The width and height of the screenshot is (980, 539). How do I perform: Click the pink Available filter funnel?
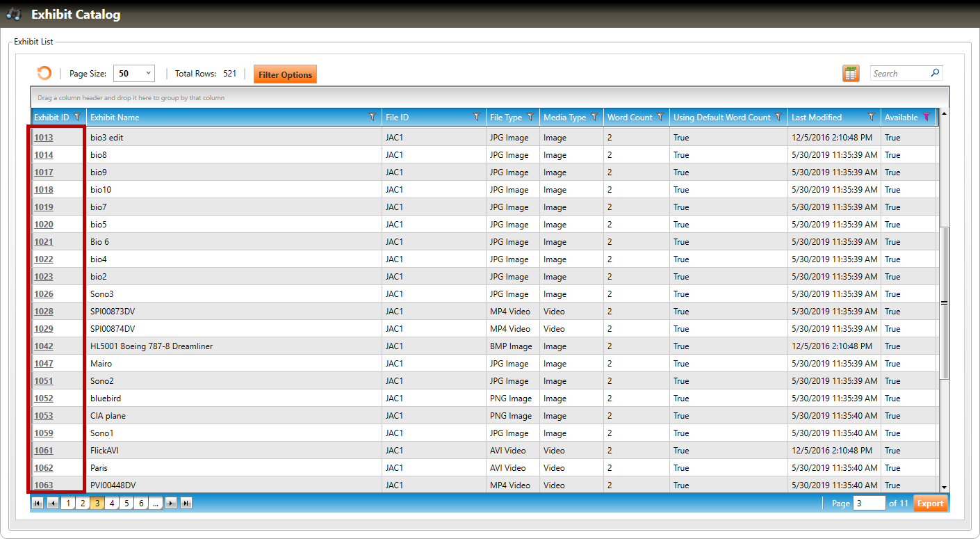(926, 118)
